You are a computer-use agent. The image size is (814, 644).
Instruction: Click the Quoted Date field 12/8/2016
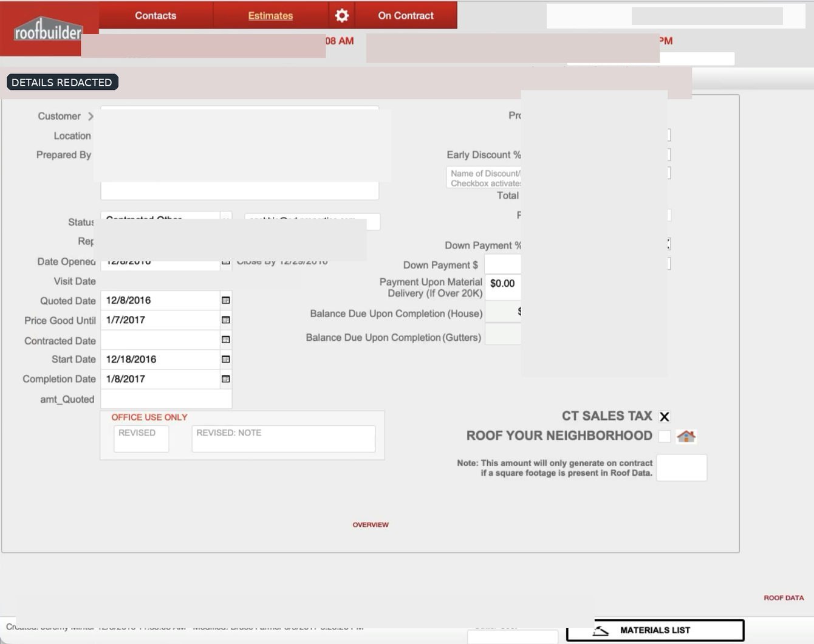point(160,300)
